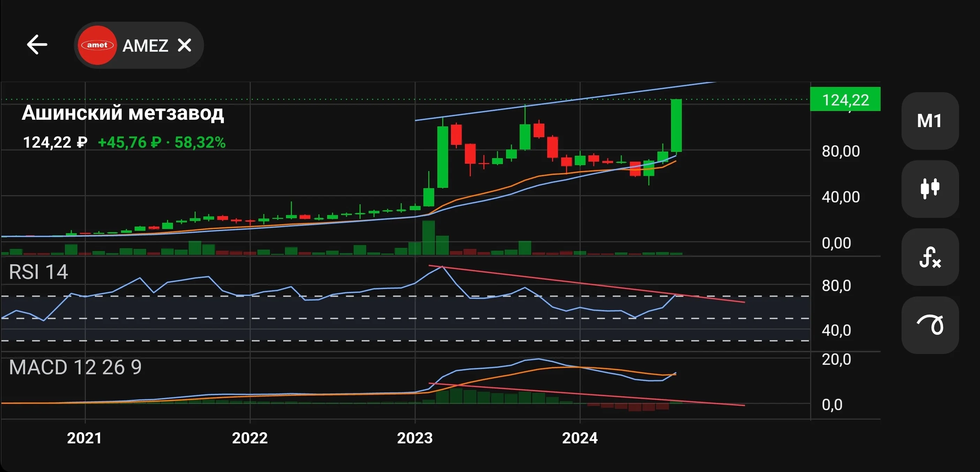
Task: Select the 2024 time axis label
Action: tap(580, 438)
